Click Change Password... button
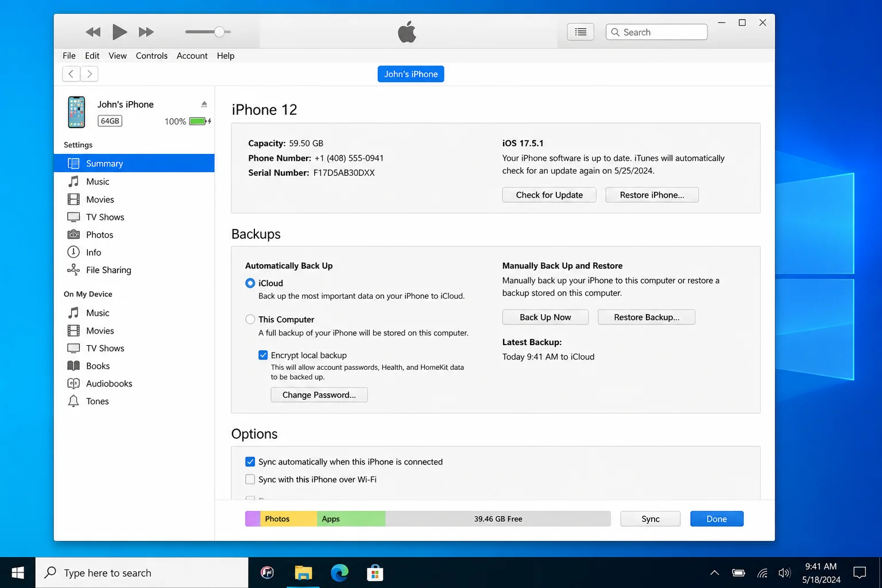The image size is (882, 588). (x=319, y=394)
